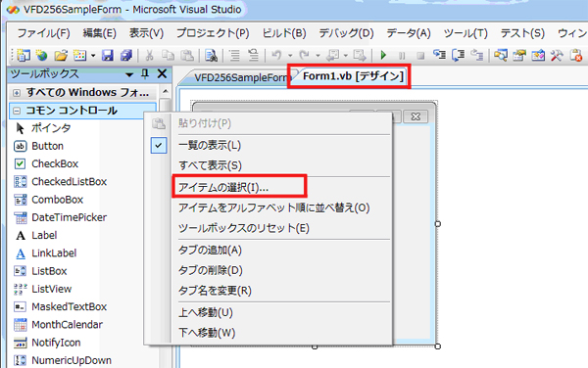
Task: Choose アイテムの選択(I)... from the context menu
Action: point(223,187)
